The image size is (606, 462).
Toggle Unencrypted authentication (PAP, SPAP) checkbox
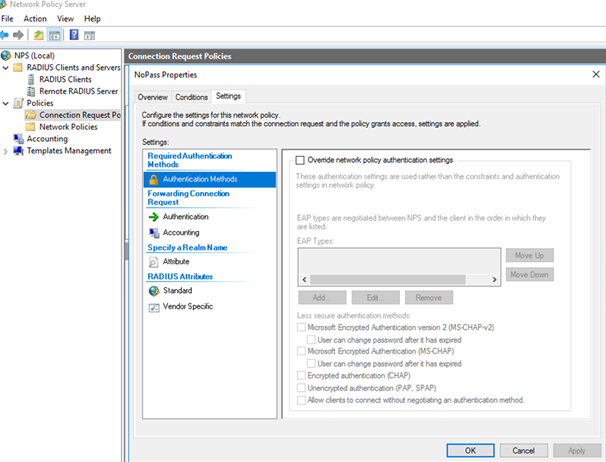point(302,388)
